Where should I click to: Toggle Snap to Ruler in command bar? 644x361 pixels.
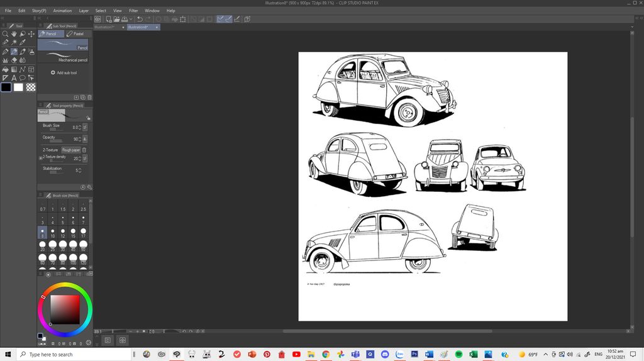pyautogui.click(x=221, y=19)
